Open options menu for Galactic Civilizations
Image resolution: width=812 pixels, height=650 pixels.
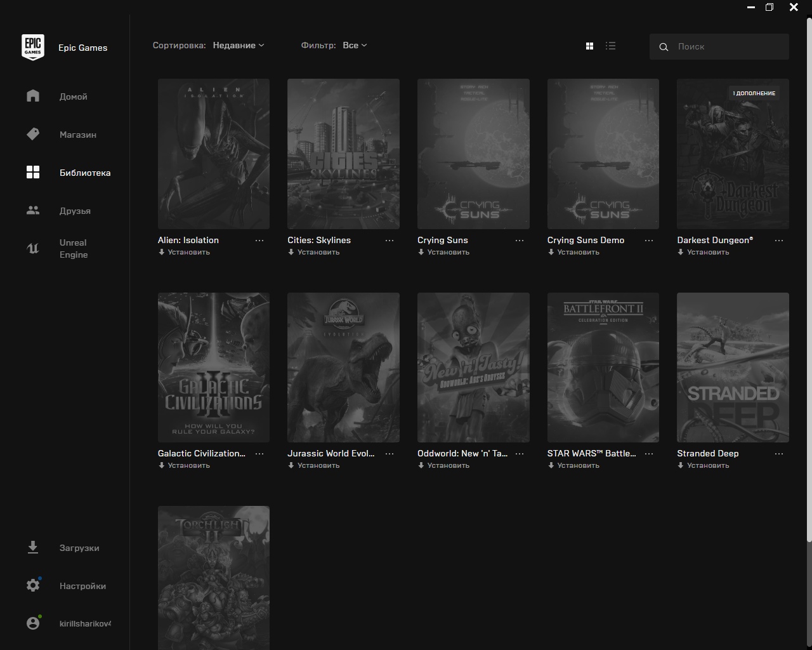(x=259, y=454)
